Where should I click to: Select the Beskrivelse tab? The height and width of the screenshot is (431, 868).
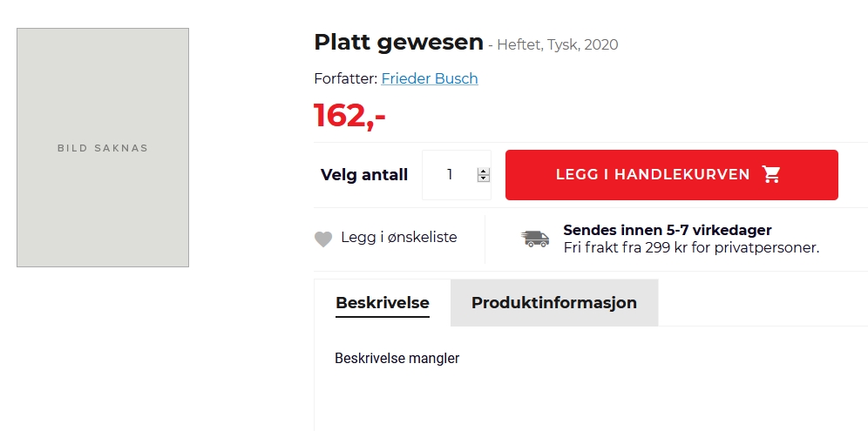point(383,303)
